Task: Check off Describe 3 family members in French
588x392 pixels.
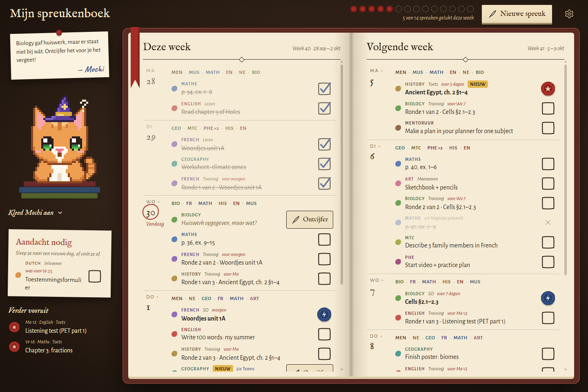Action: [548, 242]
